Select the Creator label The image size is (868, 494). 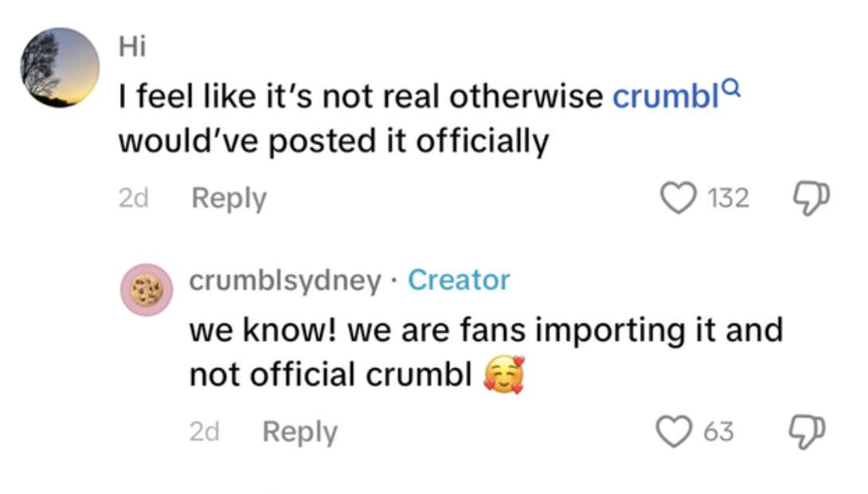(x=459, y=280)
